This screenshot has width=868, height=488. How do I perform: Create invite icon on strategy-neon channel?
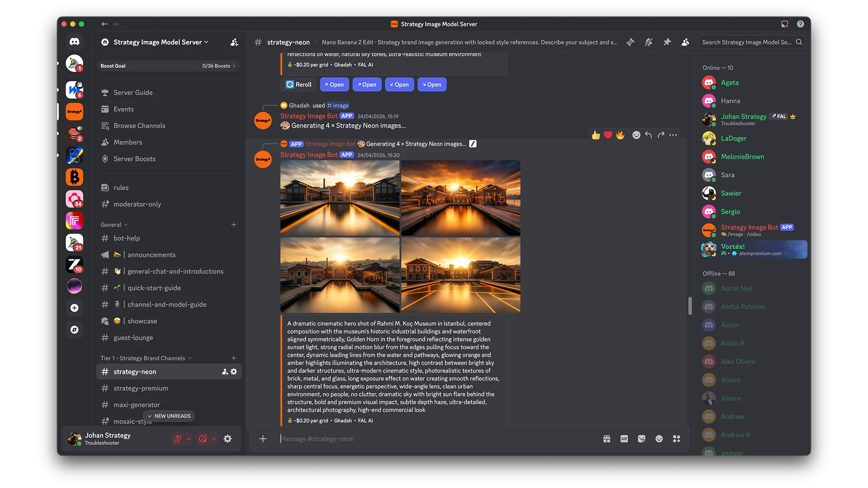225,371
